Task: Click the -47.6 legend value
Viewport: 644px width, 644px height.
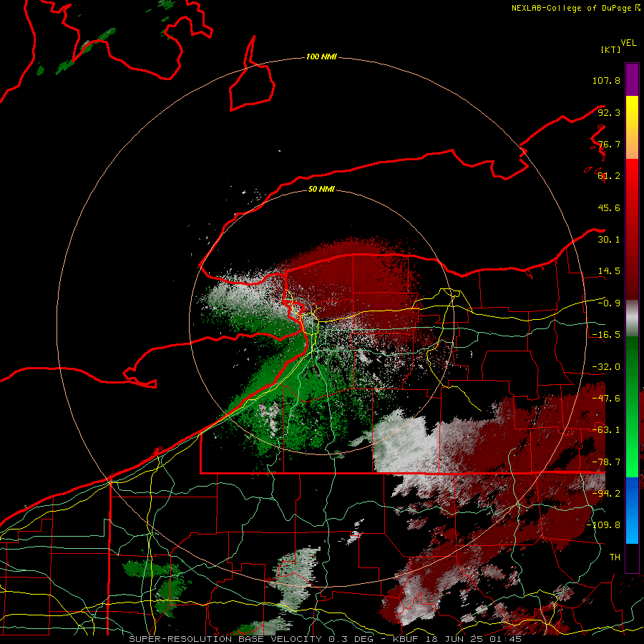Action: point(606,399)
